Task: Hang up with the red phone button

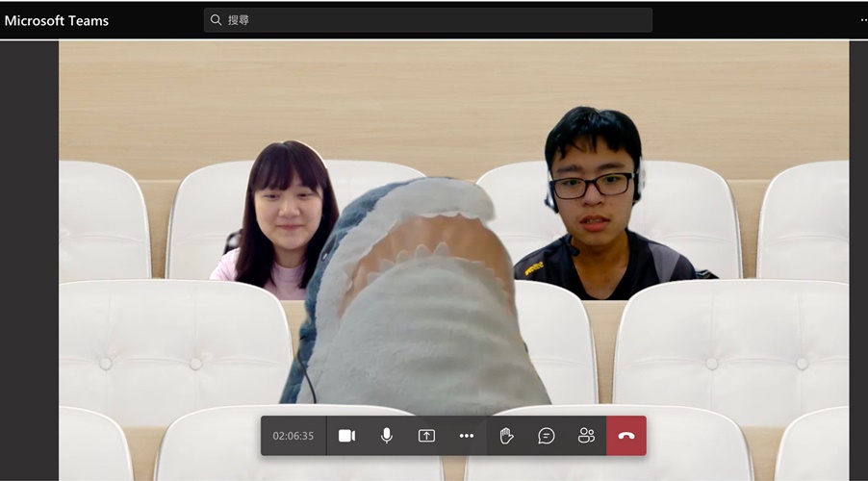Action: coord(626,436)
